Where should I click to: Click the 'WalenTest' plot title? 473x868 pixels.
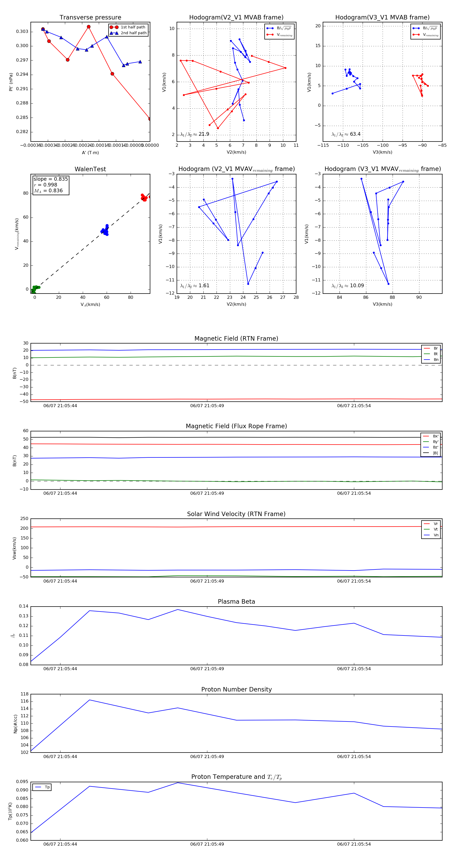pos(90,169)
